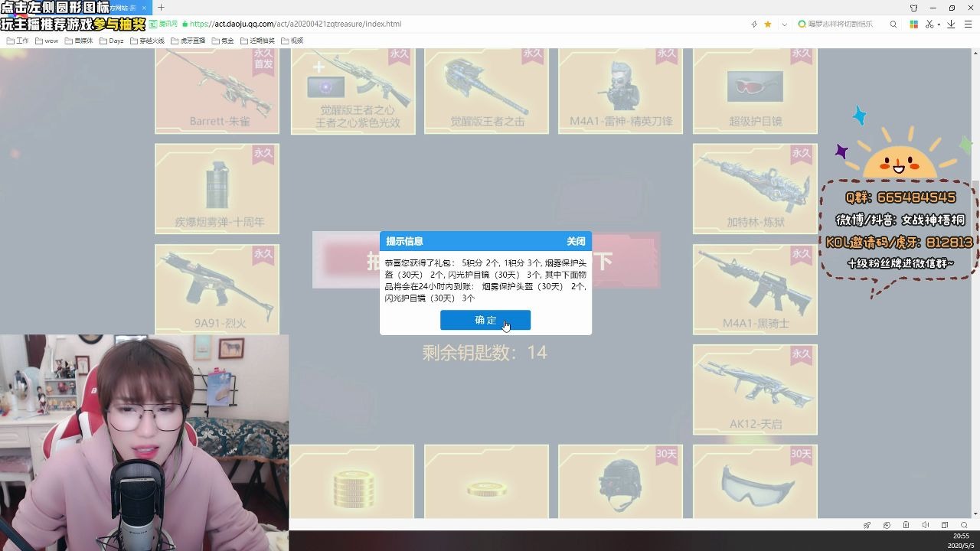This screenshot has height=551, width=980.
Task: Open the colorful apps grid icon
Action: (x=913, y=24)
